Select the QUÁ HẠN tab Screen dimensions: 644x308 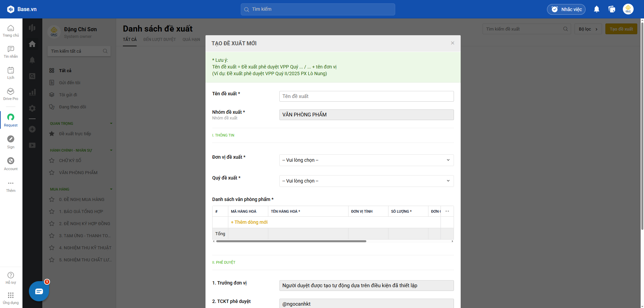(x=191, y=40)
